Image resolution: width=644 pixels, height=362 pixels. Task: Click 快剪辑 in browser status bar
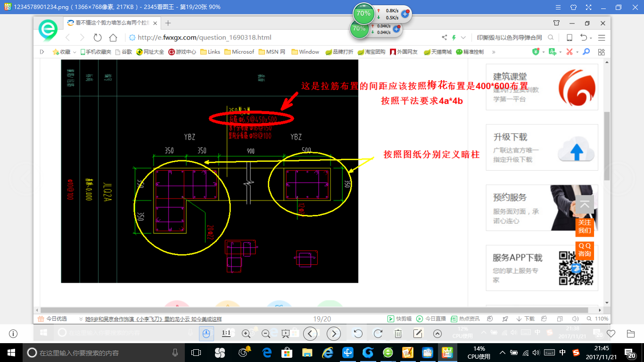400,319
